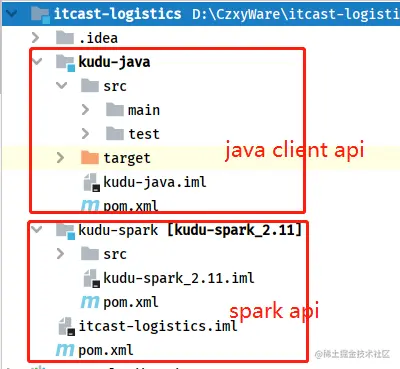Select the kudu-java.iml file
This screenshot has width=400, height=369.
[x=155, y=182]
